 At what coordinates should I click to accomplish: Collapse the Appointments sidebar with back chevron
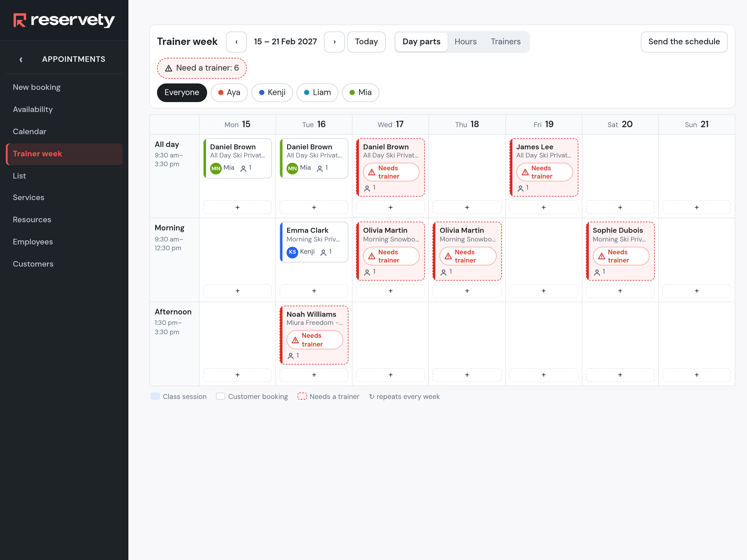coord(21,60)
